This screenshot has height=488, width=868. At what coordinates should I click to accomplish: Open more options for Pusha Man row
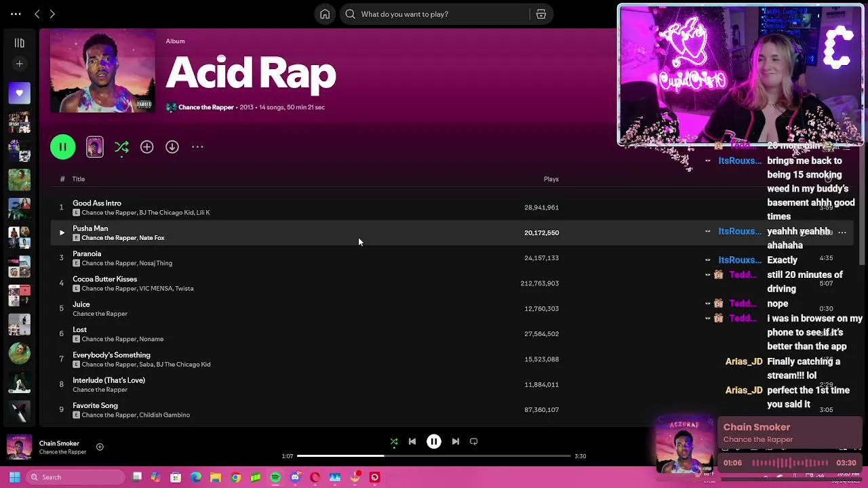[842, 232]
